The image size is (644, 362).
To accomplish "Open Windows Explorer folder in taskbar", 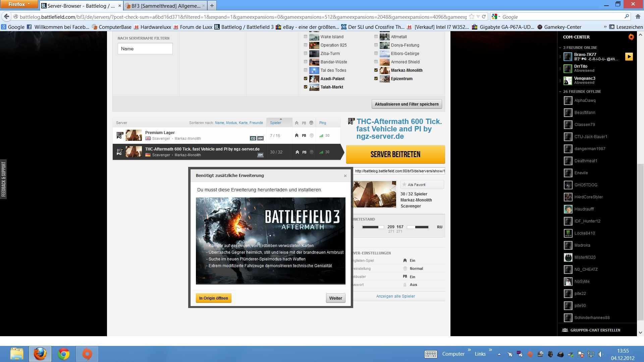I will [x=17, y=354].
